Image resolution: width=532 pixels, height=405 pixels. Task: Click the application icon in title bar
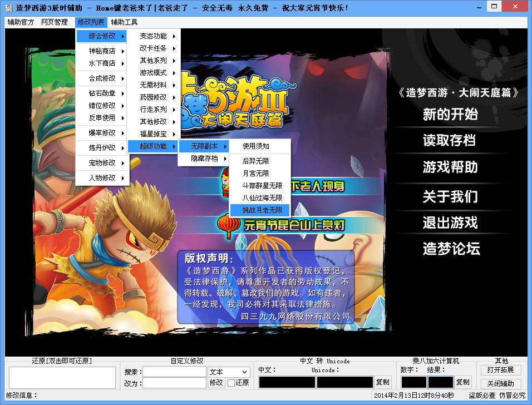[9, 8]
